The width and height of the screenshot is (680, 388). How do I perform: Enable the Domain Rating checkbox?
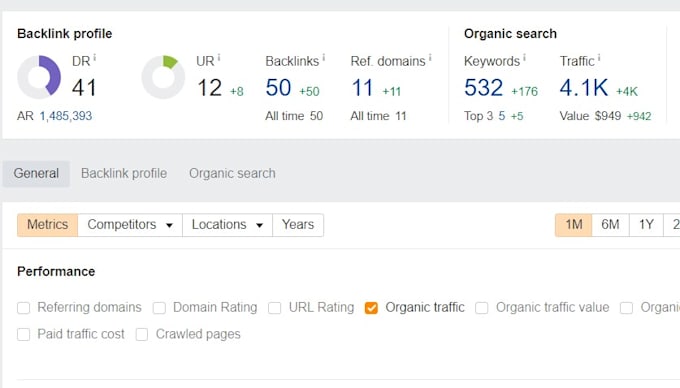[x=159, y=308]
